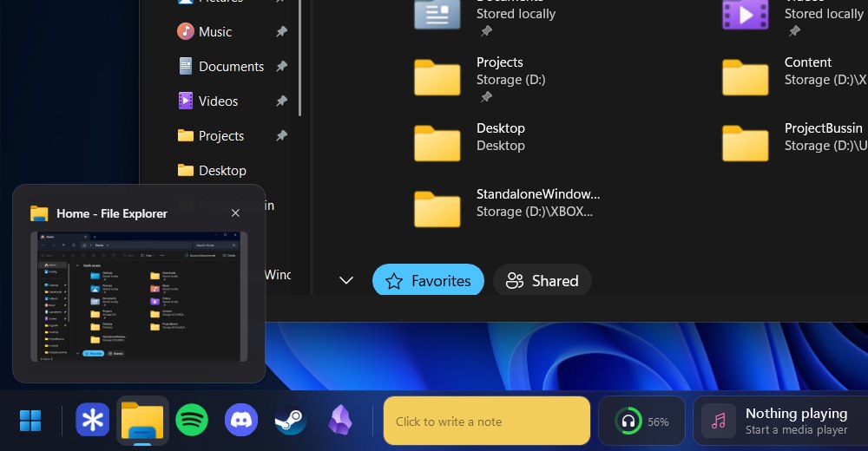Launch the blue asterisk app in taskbar
Screen dimensions: 868x451
click(93, 421)
